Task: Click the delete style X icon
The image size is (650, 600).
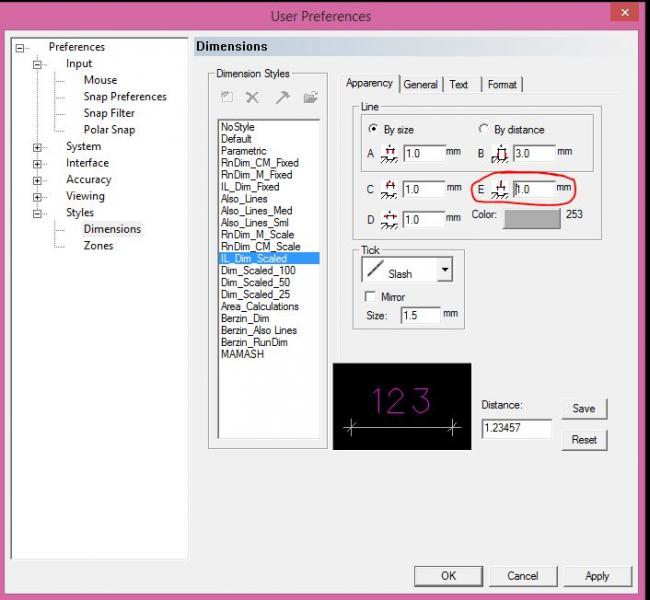Action: pos(253,98)
